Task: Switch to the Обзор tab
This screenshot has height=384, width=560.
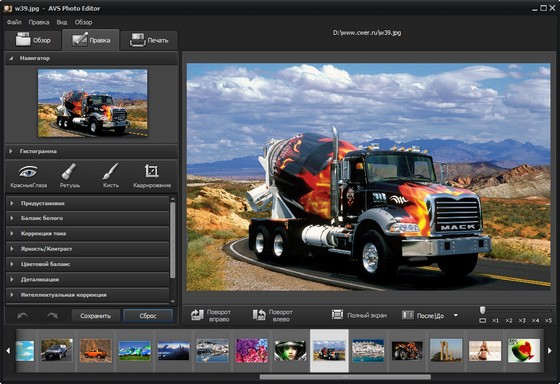Action: pyautogui.click(x=33, y=40)
